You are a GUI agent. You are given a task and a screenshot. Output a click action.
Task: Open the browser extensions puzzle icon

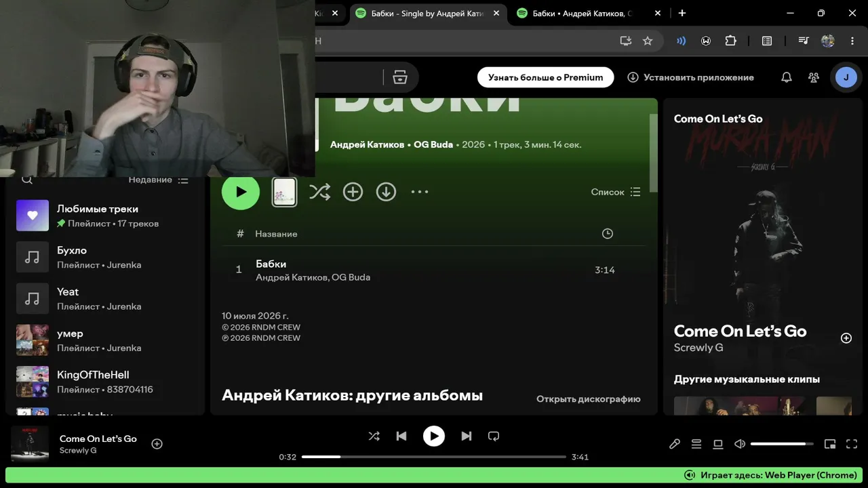point(730,41)
